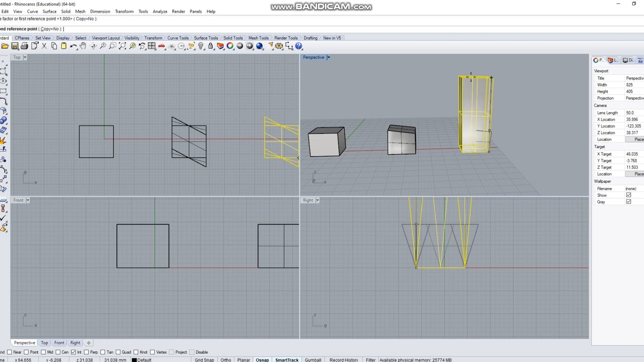Switch to the Front viewport tab
Image resolution: width=644 pixels, height=362 pixels.
coord(59,343)
